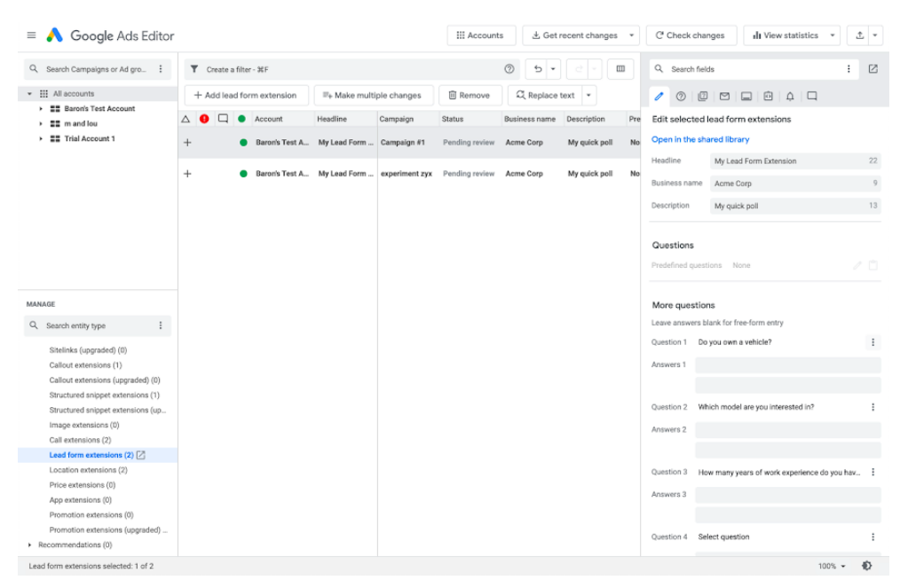Click the Create a filter box

[351, 69]
